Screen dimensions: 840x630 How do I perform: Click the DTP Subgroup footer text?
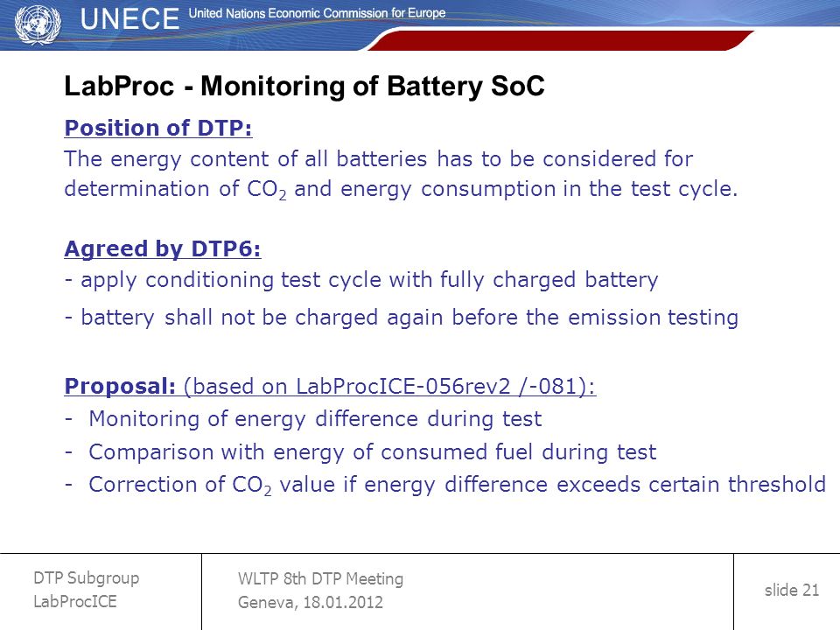[87, 578]
